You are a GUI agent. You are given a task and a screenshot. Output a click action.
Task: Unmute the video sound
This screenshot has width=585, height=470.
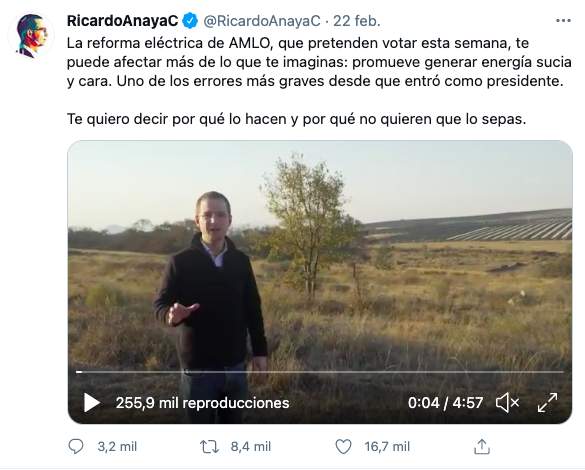tap(507, 403)
